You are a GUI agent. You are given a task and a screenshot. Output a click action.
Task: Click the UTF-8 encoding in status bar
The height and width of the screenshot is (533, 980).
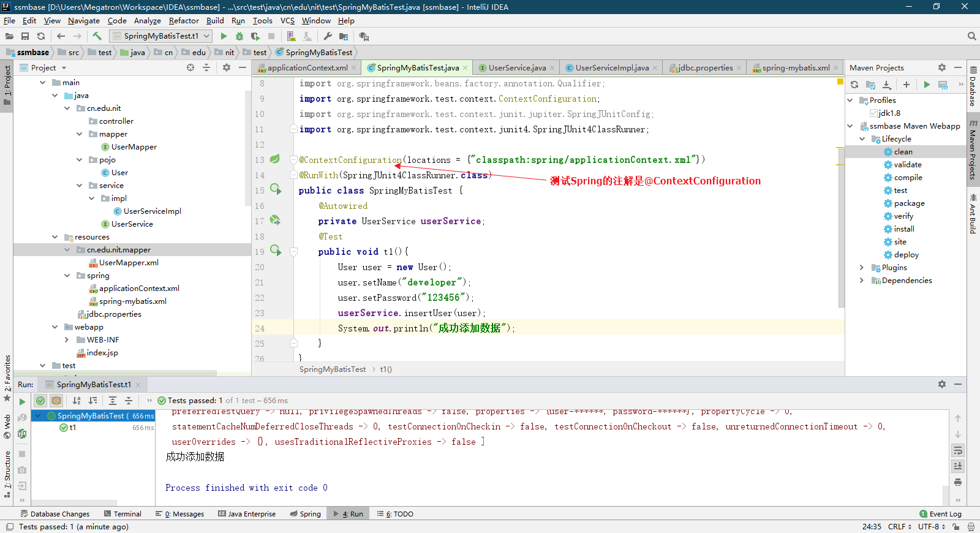[x=931, y=527]
